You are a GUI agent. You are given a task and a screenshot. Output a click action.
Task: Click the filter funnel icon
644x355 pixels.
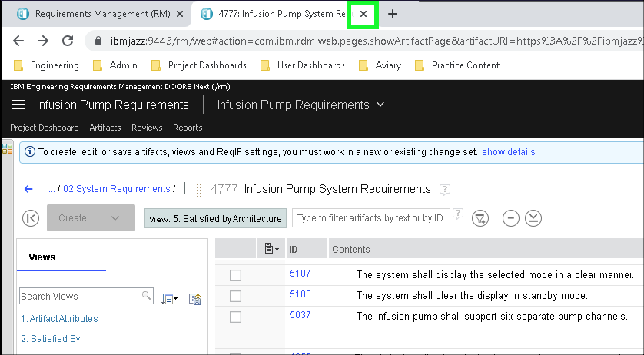tap(480, 218)
